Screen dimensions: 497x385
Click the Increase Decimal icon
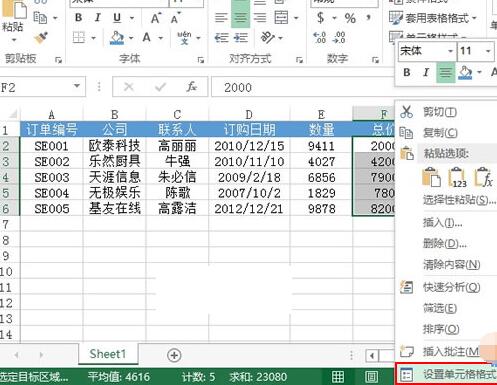[320, 38]
